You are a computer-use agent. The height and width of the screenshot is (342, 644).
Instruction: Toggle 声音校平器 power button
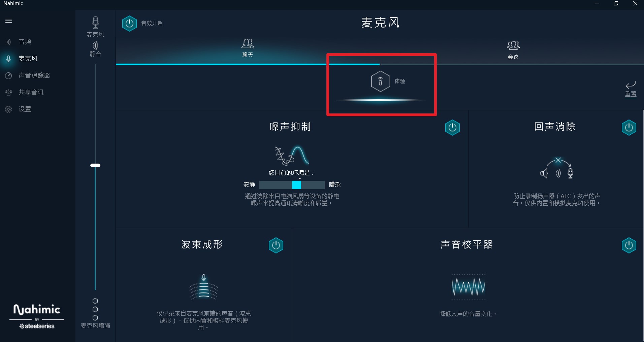[x=629, y=245]
